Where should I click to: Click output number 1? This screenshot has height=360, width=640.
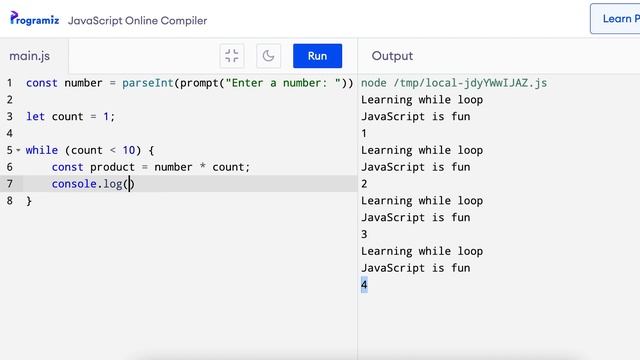coord(364,133)
